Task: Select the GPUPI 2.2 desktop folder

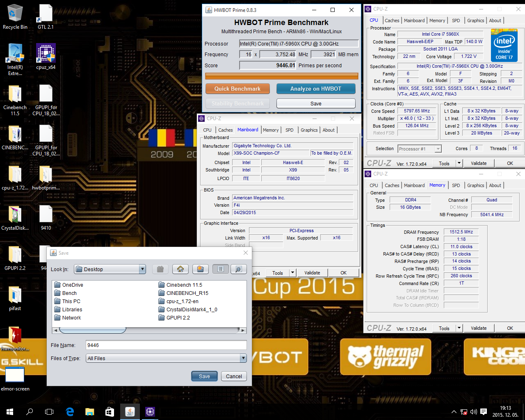Action: 15,258
